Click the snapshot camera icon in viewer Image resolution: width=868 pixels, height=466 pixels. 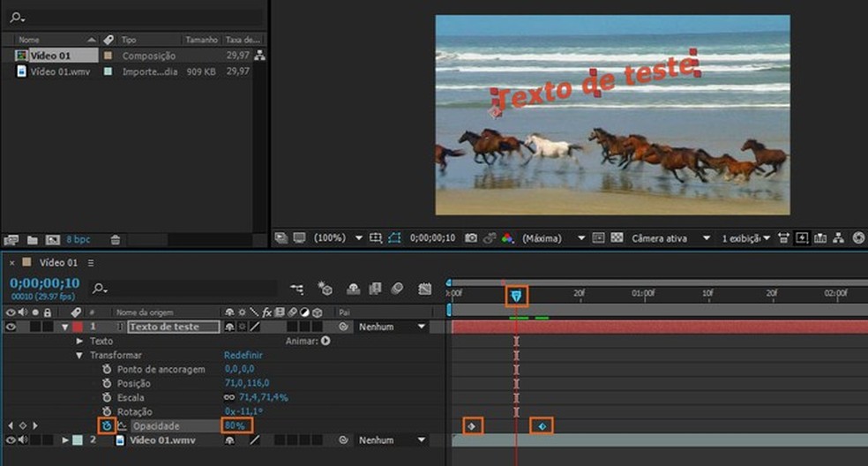point(472,238)
